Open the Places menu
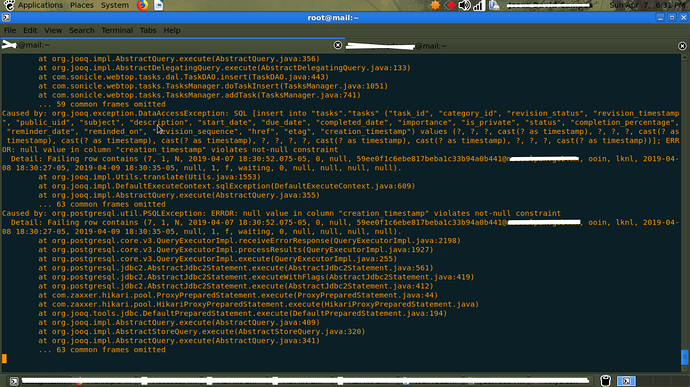Viewport: 690px width, 387px height. (82, 5)
